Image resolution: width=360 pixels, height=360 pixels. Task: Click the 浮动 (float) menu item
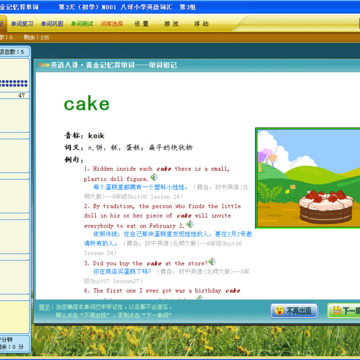pyautogui.click(x=201, y=24)
